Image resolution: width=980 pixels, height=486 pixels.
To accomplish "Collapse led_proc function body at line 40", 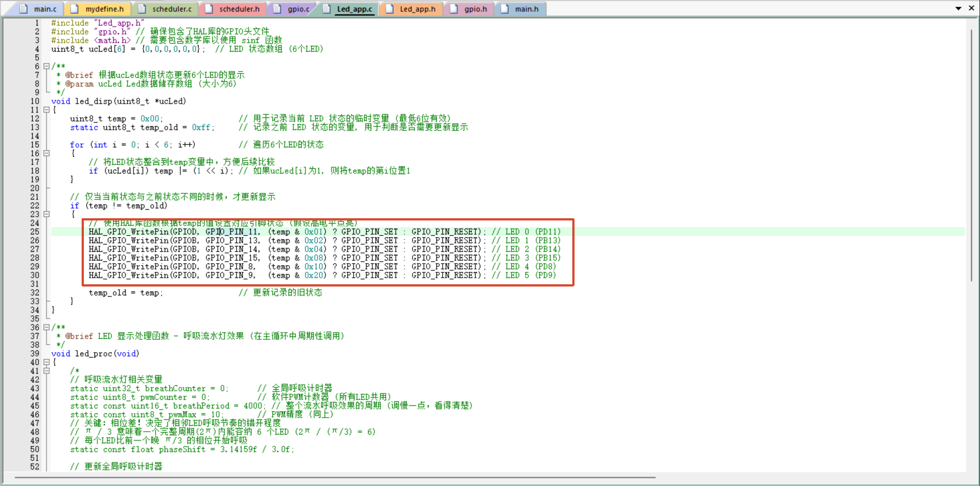I will (46, 362).
